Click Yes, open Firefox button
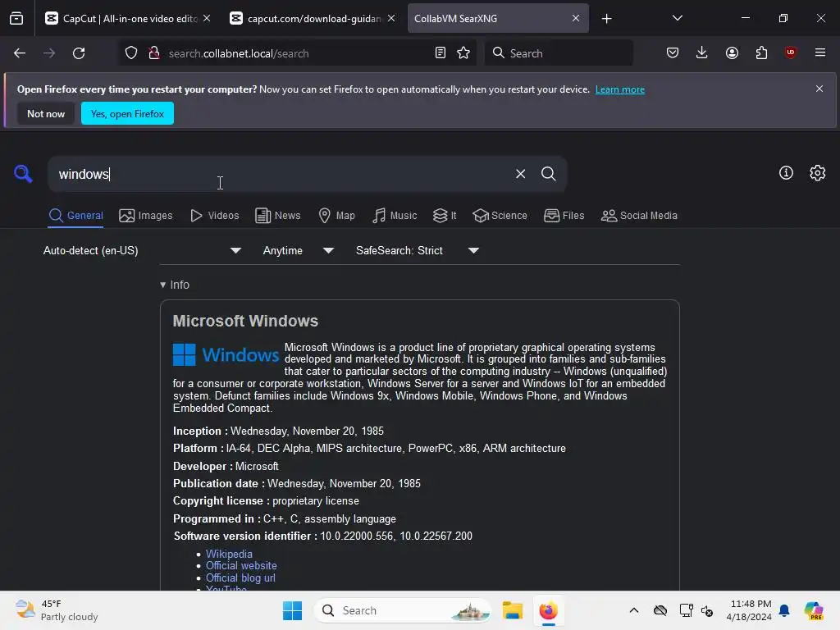 click(x=127, y=113)
